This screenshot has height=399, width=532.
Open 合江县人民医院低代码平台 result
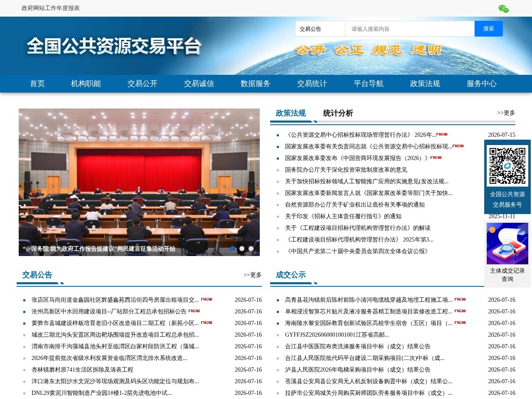[x=365, y=358]
